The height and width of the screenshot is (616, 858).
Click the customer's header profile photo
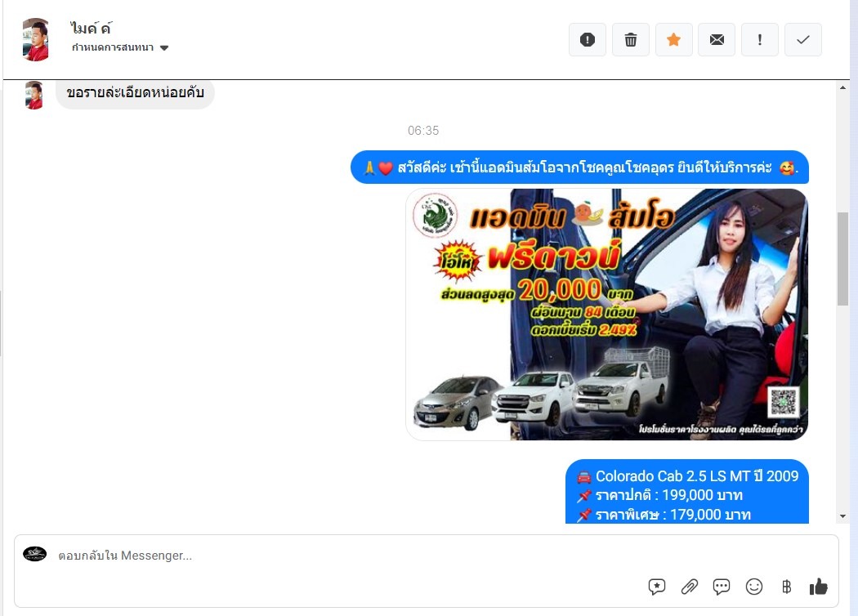pos(36,39)
